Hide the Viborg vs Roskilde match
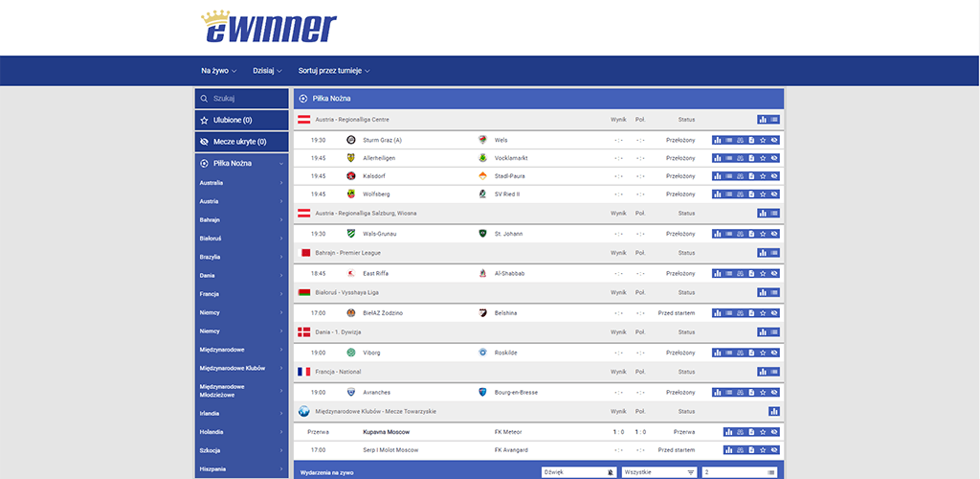Viewport: 980px width, 479px height. click(x=774, y=353)
